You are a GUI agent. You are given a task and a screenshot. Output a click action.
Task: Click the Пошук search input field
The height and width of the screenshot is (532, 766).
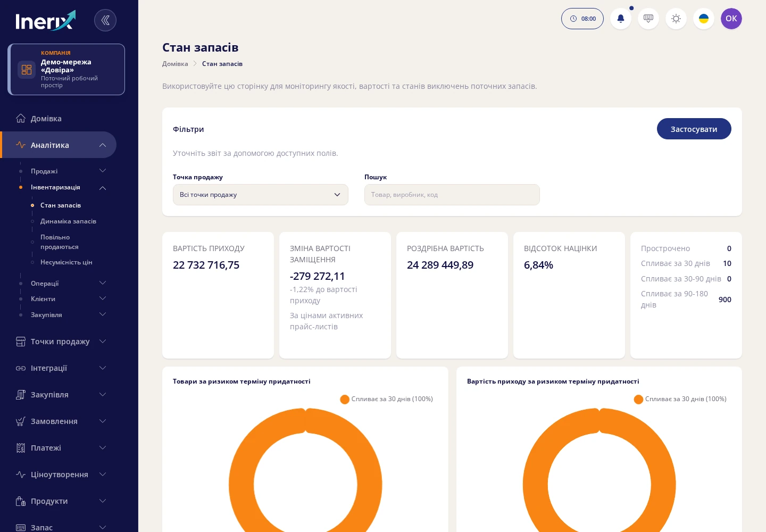pyautogui.click(x=452, y=195)
